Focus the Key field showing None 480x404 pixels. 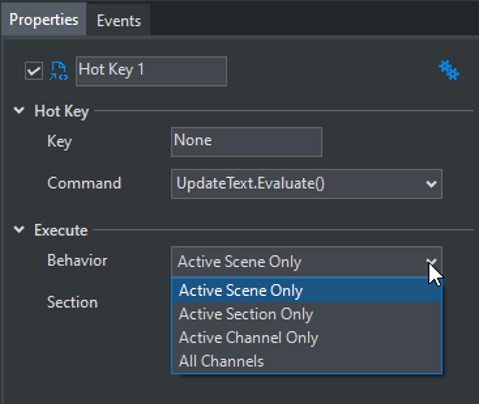(246, 142)
